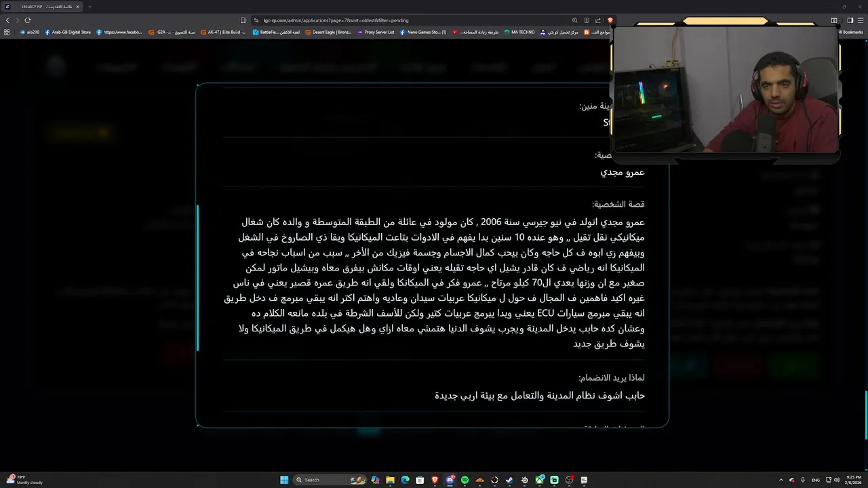Open the sidebar toggle icon in browser toolbar

point(850,20)
